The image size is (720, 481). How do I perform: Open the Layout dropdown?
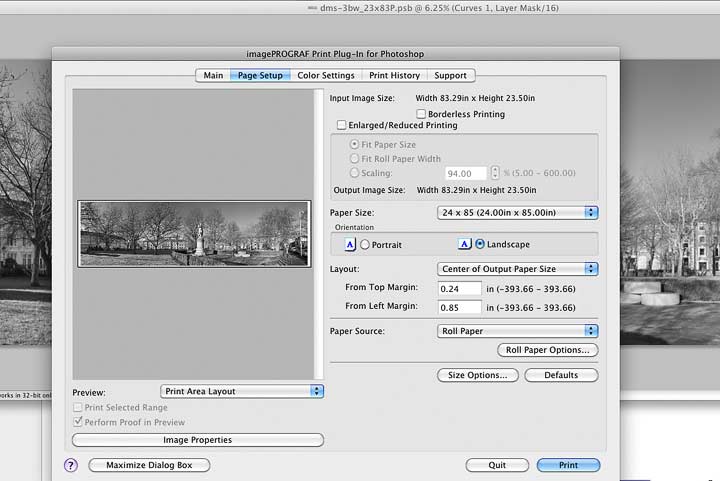click(x=518, y=269)
